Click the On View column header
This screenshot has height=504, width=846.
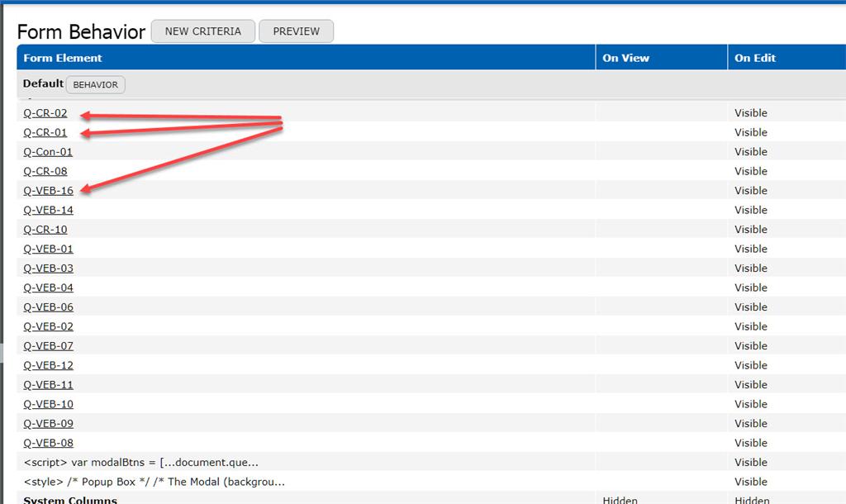click(625, 58)
